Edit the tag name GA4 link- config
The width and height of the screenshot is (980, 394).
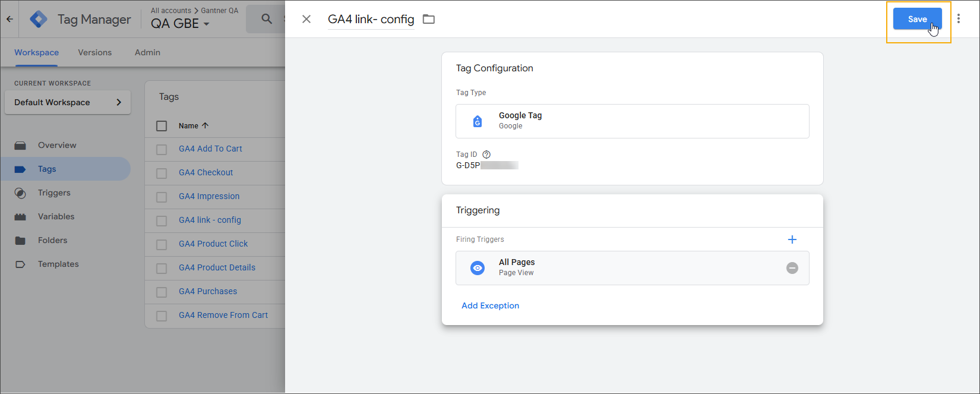click(371, 19)
